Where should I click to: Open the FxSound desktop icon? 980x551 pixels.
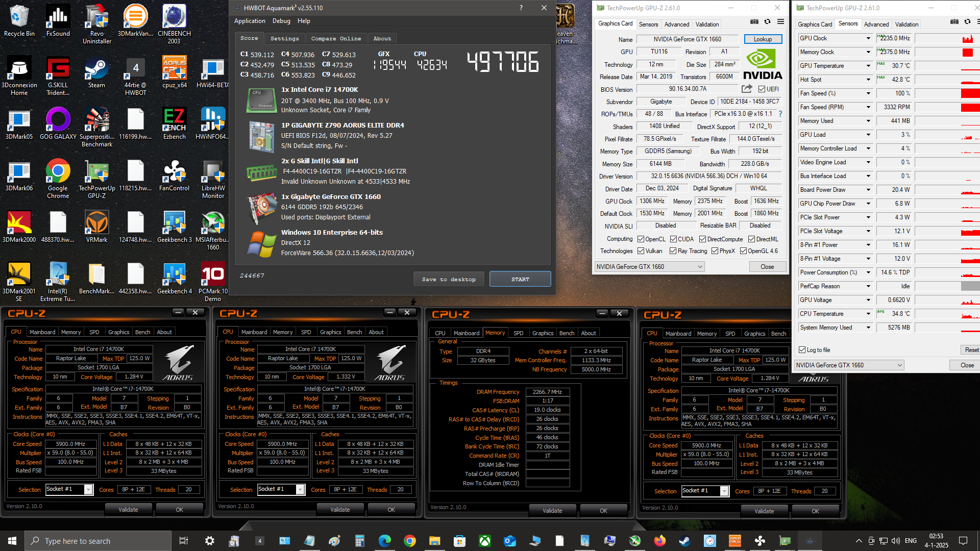58,20
